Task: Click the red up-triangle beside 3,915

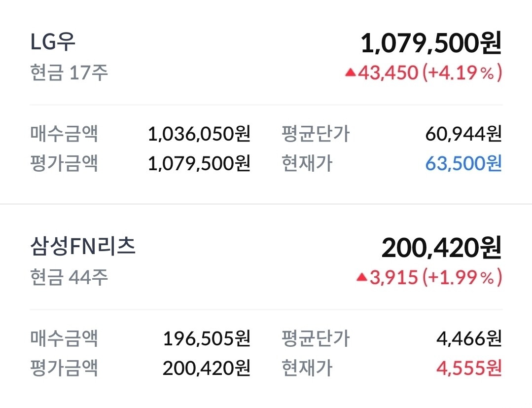Action: coord(362,278)
